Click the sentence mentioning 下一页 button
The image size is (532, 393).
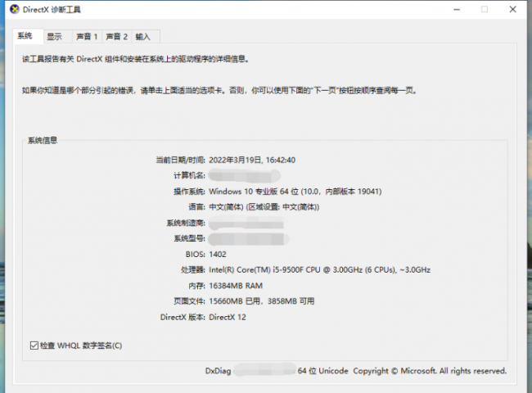click(x=219, y=90)
